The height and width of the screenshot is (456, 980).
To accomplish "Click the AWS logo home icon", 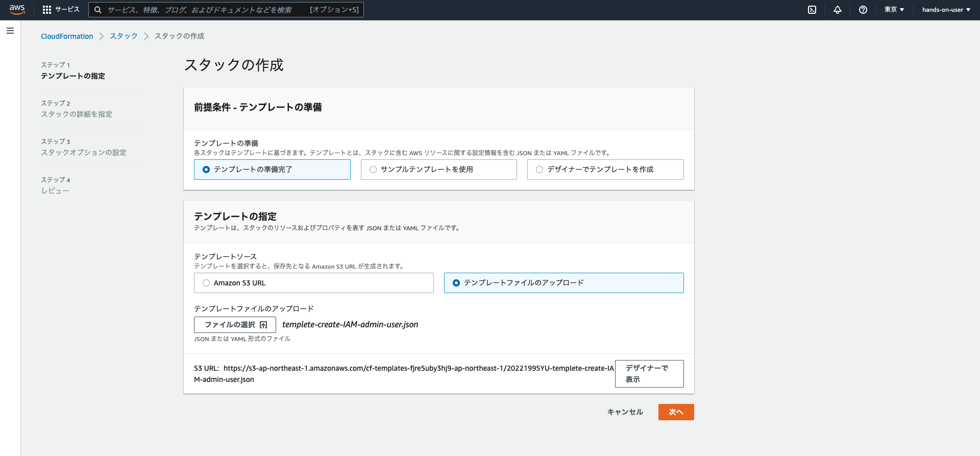I will [x=17, y=10].
